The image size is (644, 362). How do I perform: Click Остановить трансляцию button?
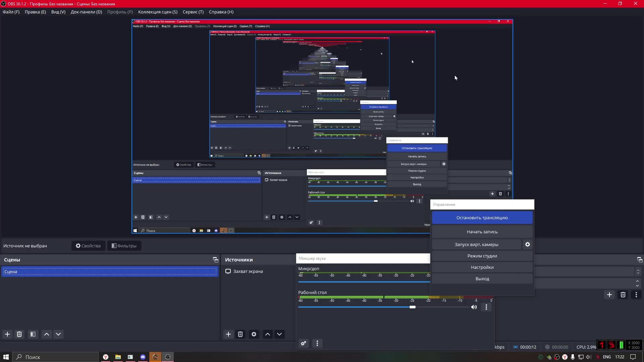pyautogui.click(x=482, y=218)
